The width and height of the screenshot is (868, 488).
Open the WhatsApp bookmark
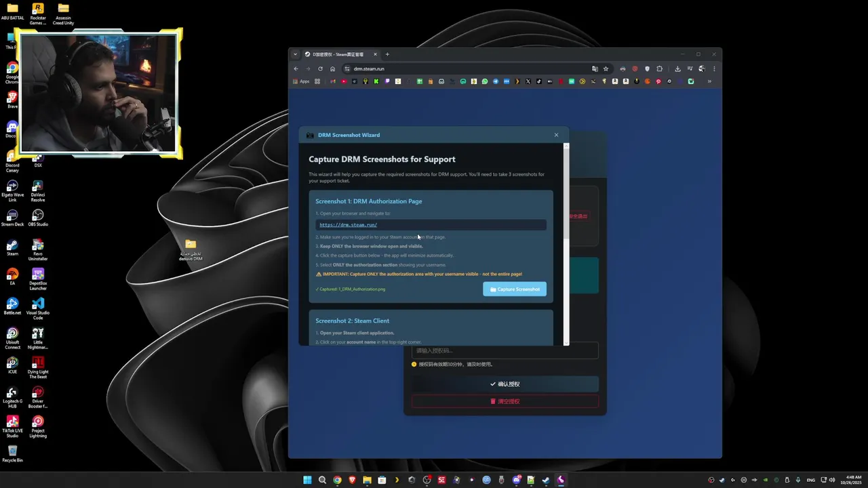485,81
